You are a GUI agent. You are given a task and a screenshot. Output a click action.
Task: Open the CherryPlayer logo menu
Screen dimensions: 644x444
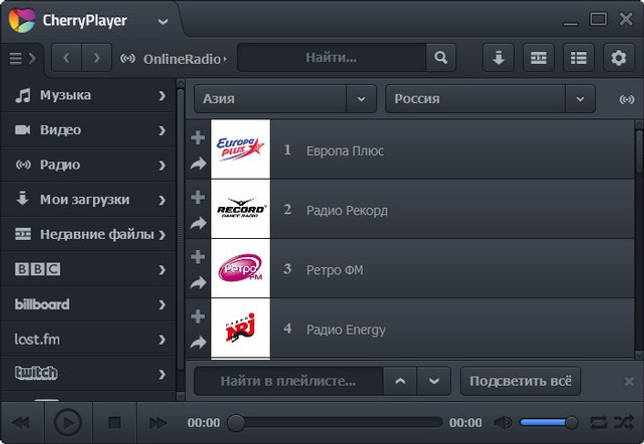point(22,20)
